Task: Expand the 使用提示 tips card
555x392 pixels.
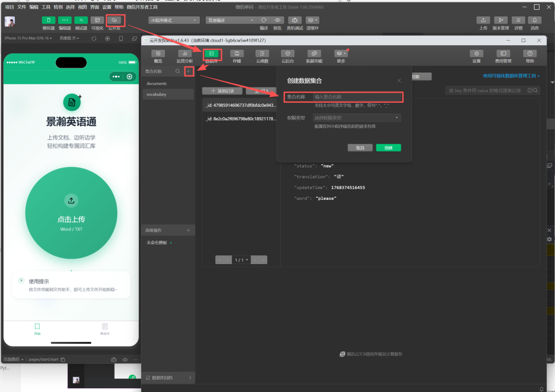Action: tap(71, 285)
